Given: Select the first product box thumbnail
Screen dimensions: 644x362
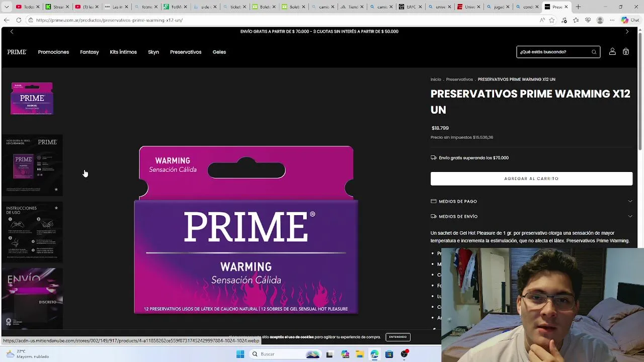Looking at the screenshot, I should 32,99.
